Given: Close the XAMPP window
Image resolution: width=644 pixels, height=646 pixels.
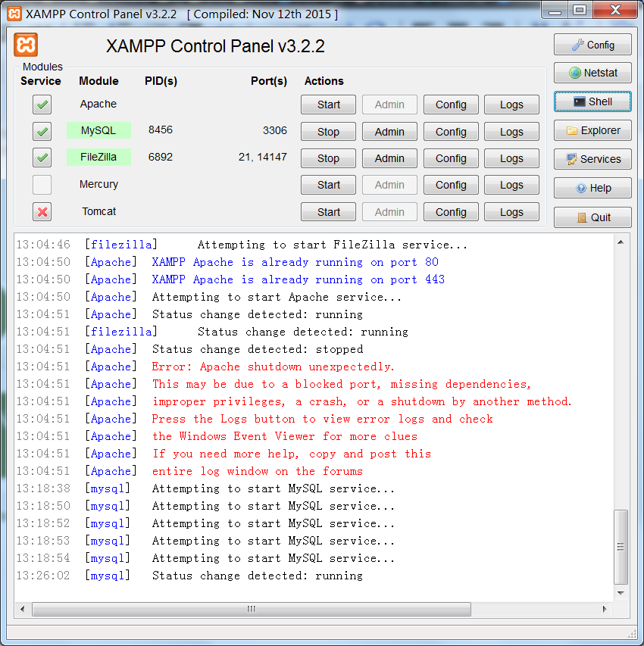Looking at the screenshot, I should [x=615, y=10].
